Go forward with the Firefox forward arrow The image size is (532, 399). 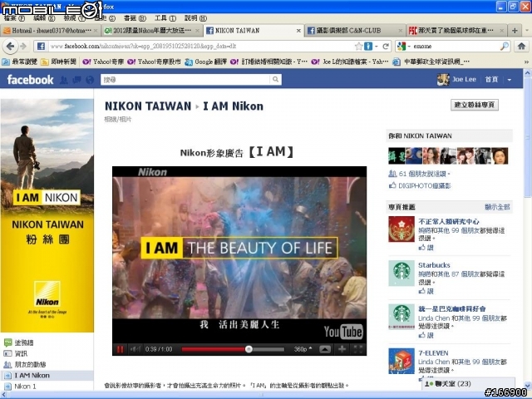(23, 47)
